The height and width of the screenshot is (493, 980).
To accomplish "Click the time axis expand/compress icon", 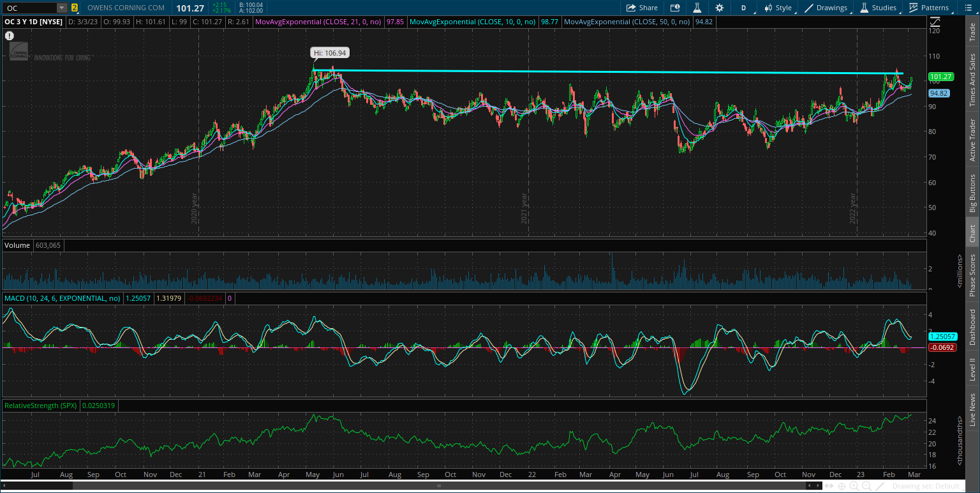I will pos(829,486).
